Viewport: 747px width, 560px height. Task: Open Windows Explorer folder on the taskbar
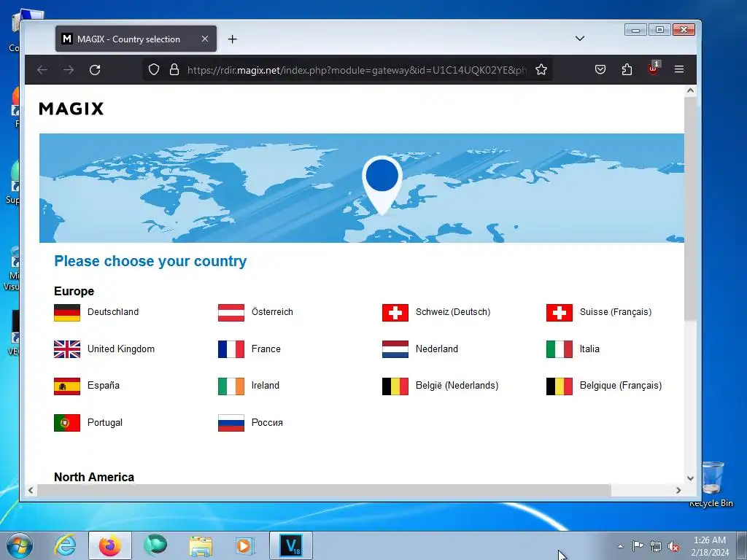point(201,545)
